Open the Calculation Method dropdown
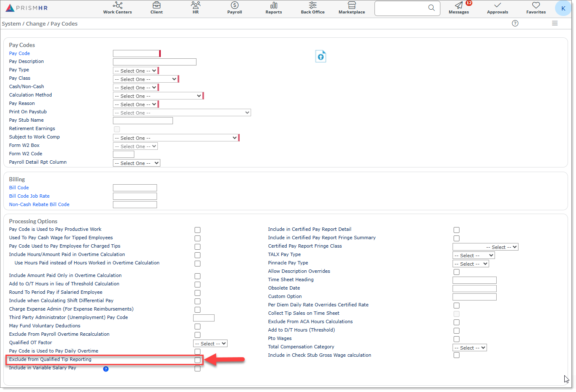 point(158,96)
